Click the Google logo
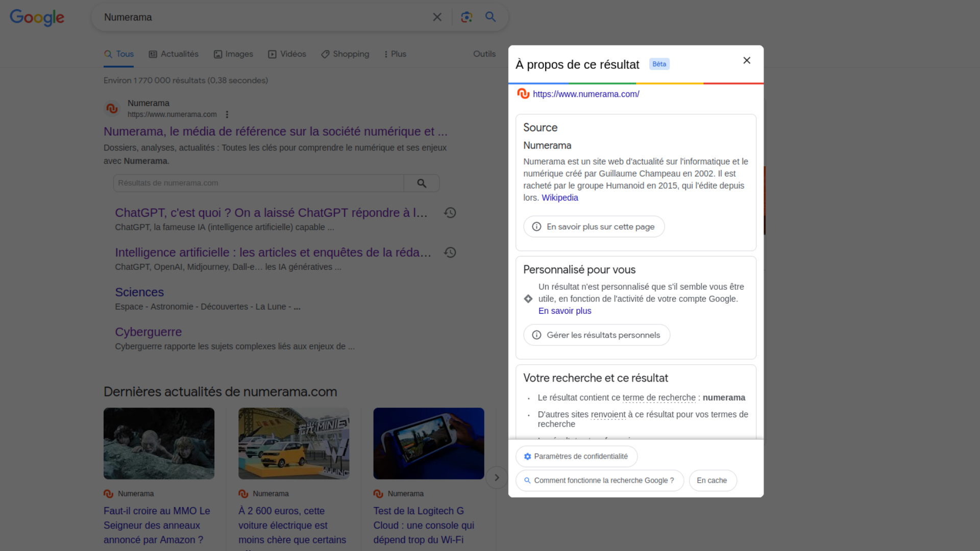Viewport: 980px width, 551px height. point(37,17)
